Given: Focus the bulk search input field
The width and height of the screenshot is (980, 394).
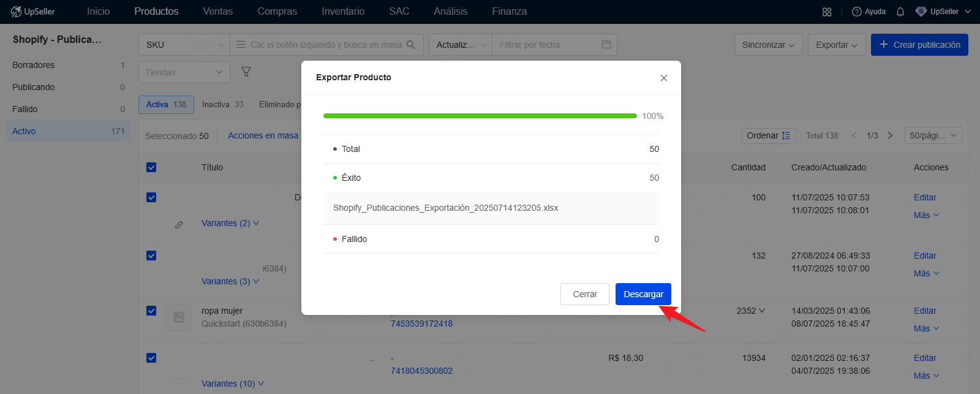Looking at the screenshot, I should 326,45.
